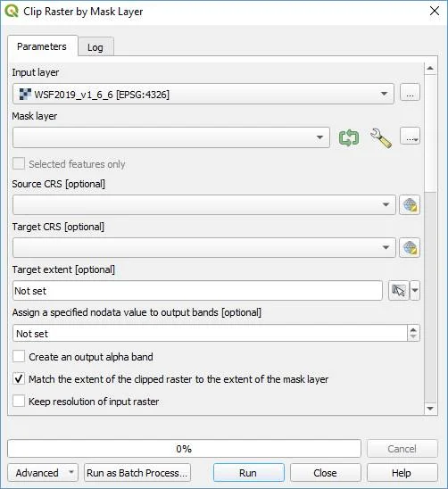The image size is (448, 489).
Task: Enable Create an output alpha band
Action: [x=19, y=356]
